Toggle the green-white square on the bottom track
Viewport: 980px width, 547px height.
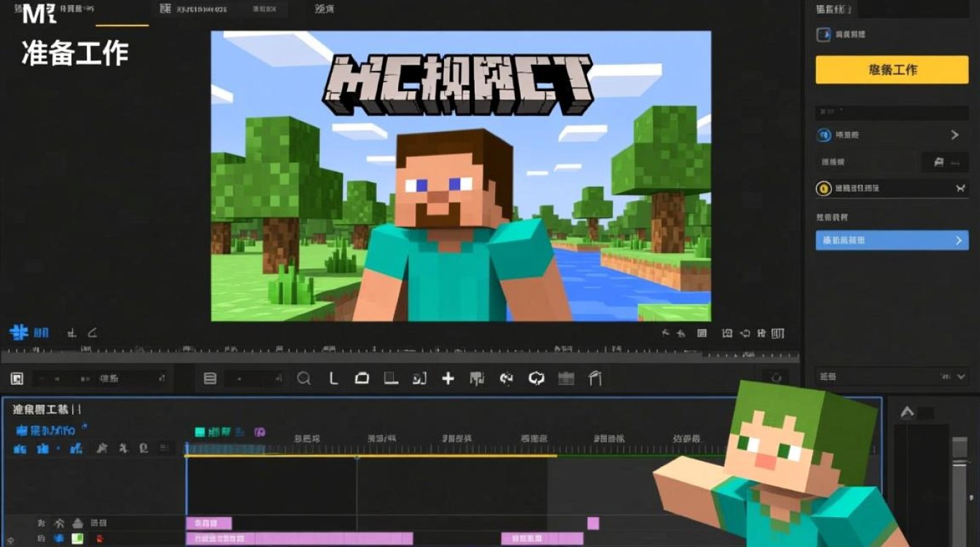(x=77, y=539)
